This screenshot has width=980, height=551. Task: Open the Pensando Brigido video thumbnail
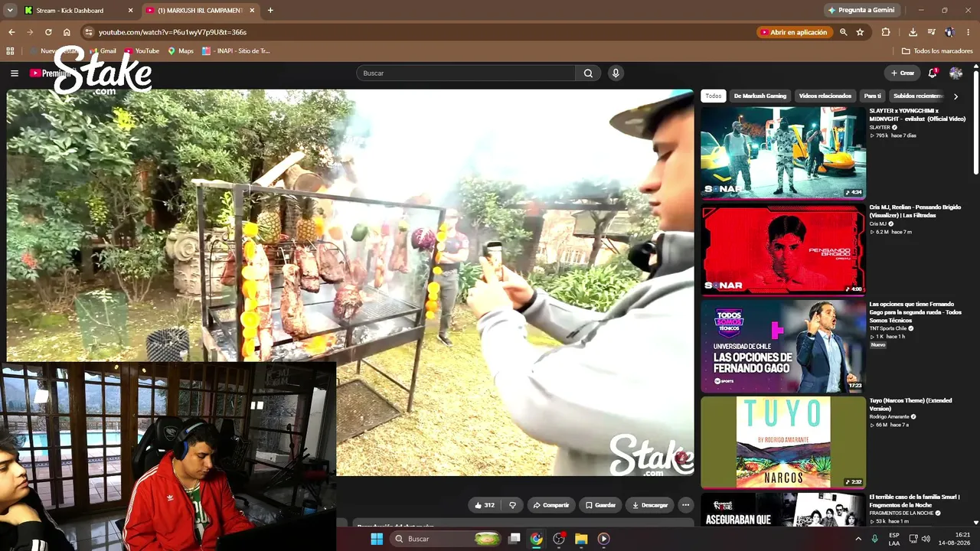pyautogui.click(x=783, y=249)
